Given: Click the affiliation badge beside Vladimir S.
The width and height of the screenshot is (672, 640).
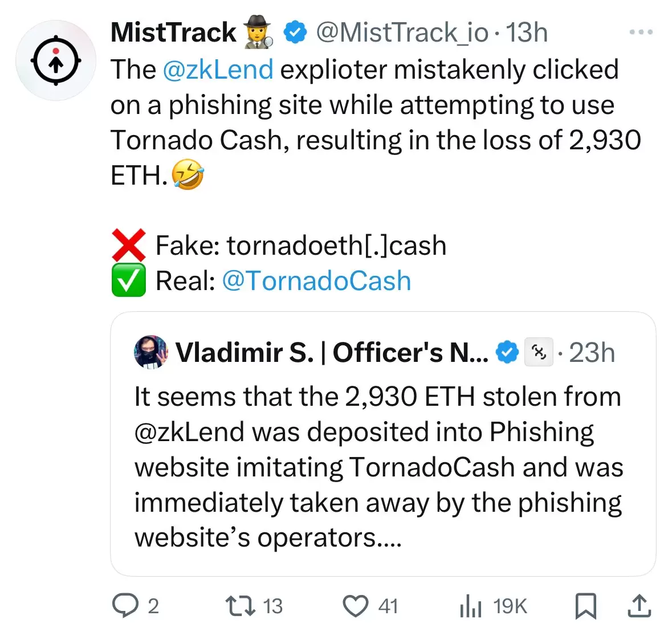Looking at the screenshot, I should (x=539, y=352).
